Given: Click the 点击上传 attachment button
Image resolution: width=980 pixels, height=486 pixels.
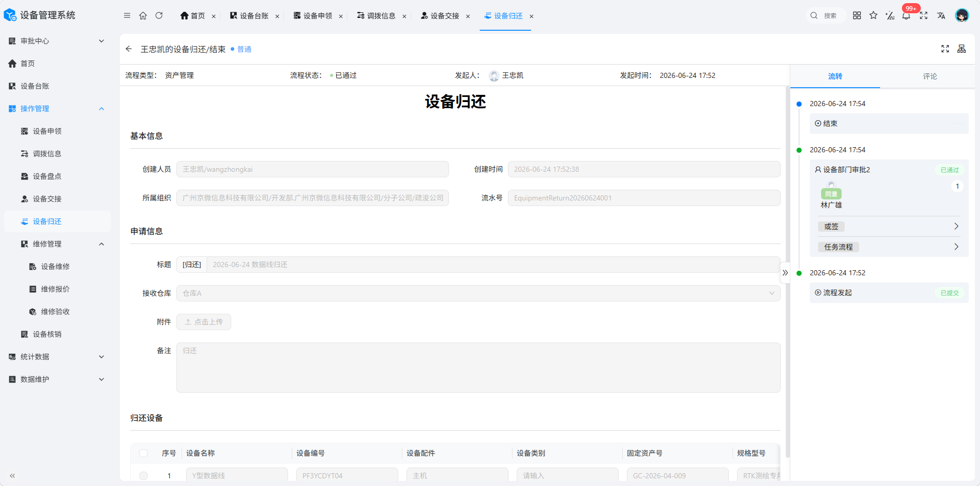Looking at the screenshot, I should [x=203, y=322].
